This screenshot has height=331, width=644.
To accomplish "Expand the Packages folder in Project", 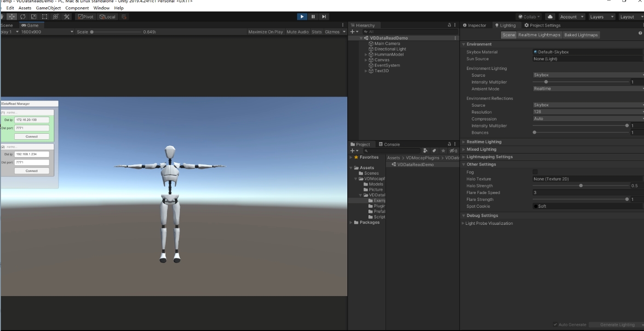I will (351, 223).
